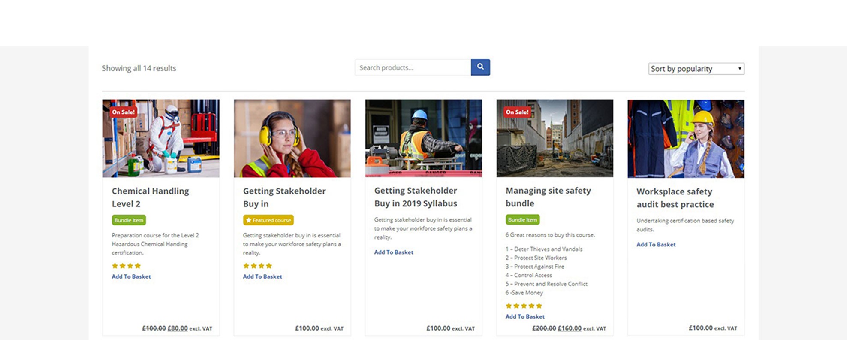Click Bundle Item tag under Chemical Handling
The image size is (868, 340).
tap(129, 220)
